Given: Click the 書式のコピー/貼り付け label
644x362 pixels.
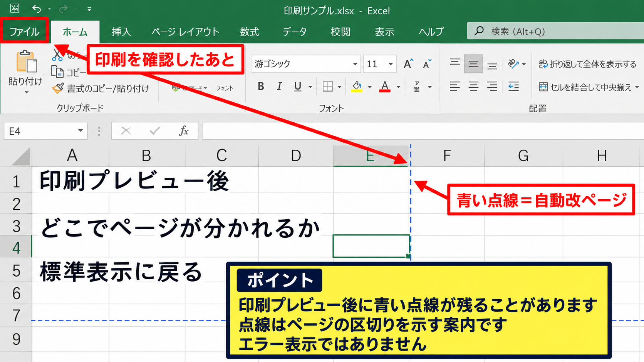Looking at the screenshot, I should 108,88.
